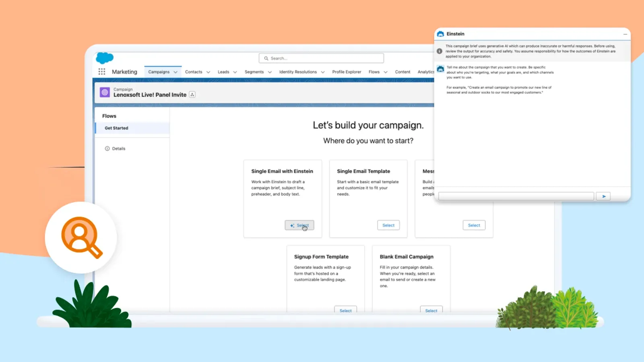Open the Analytics tab
Image resolution: width=644 pixels, height=362 pixels.
(426, 72)
